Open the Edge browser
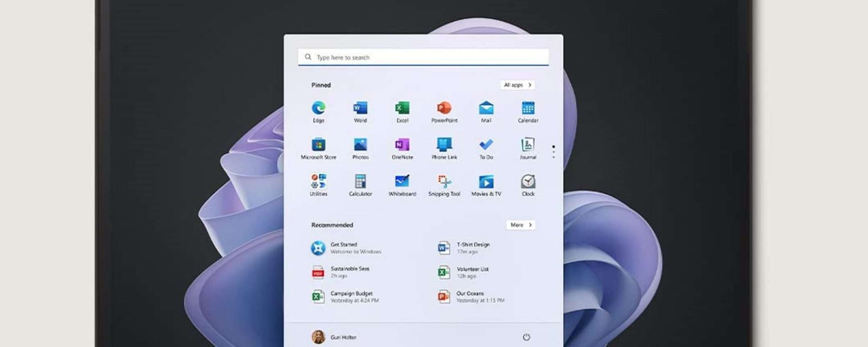Screen dimensions: 868x347 pyautogui.click(x=319, y=112)
